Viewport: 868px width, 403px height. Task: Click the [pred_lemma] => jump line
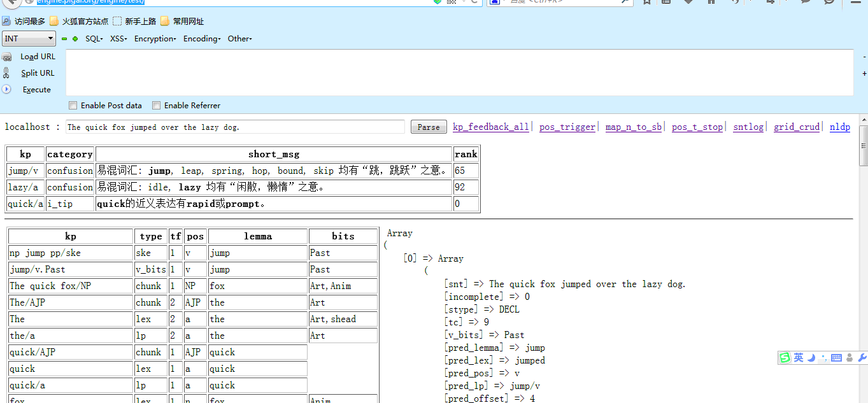(x=494, y=348)
